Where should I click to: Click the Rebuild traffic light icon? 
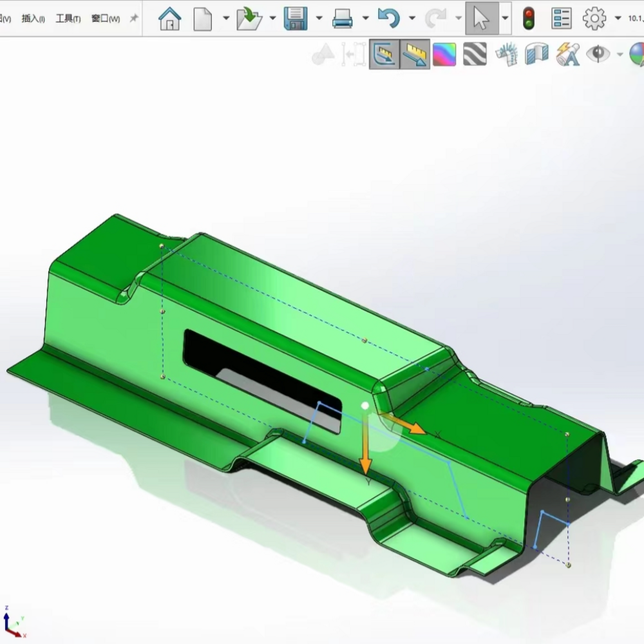(529, 19)
